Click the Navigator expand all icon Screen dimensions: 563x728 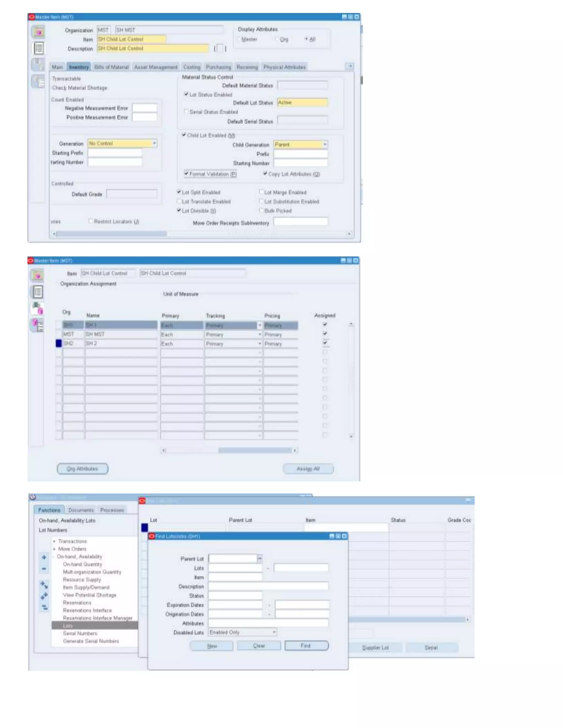pos(44,596)
